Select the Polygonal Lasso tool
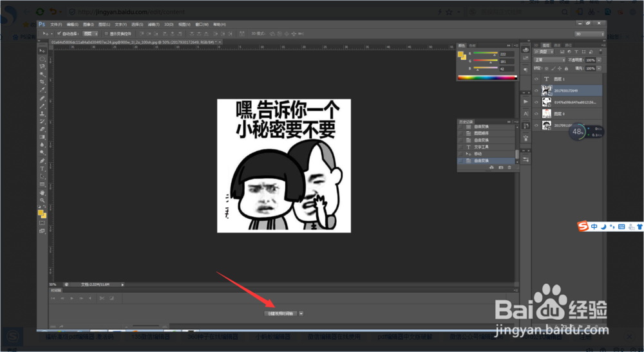The height and width of the screenshot is (352, 644). pos(43,66)
